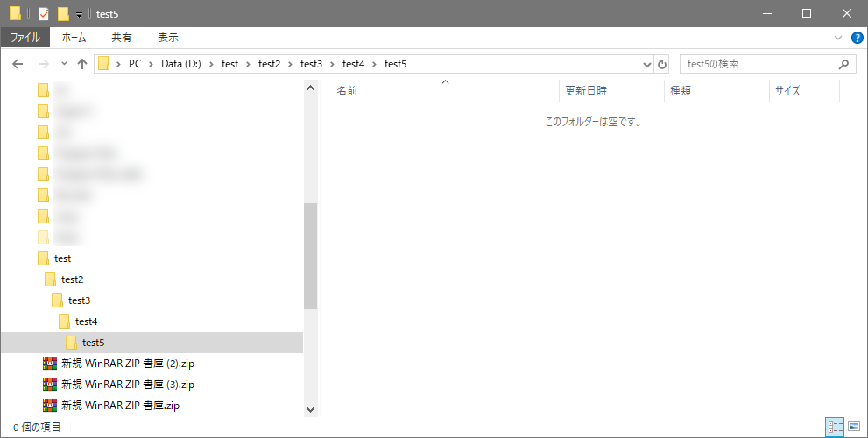Refresh the current folder view
Viewport: 868px width, 438px height.
662,64
